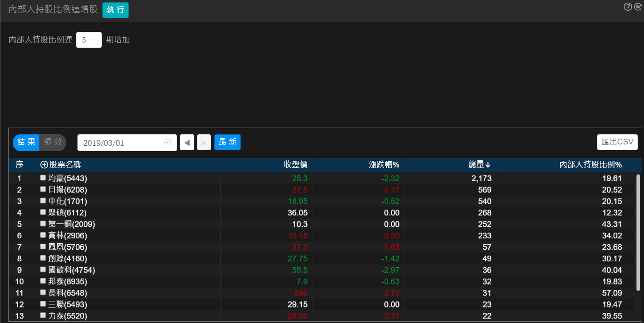Viewport: 644px width, 323px height.
Task: Click the sort arrow on 總量 column
Action: [488, 165]
